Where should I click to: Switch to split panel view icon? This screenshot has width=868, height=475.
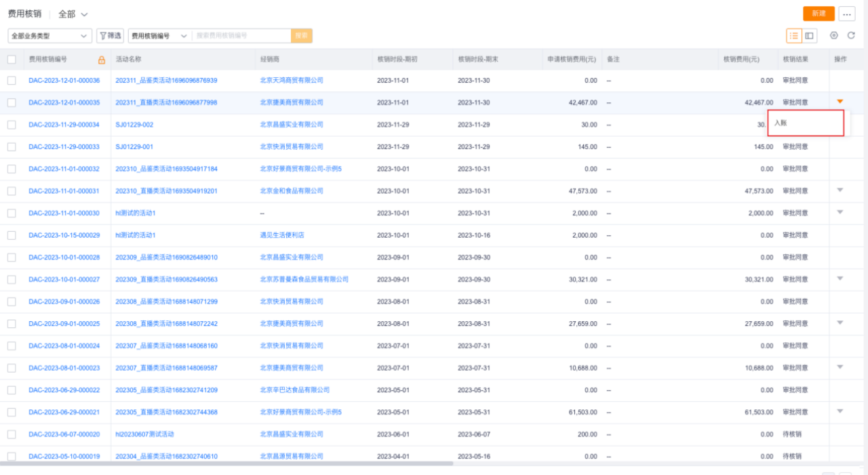point(810,35)
